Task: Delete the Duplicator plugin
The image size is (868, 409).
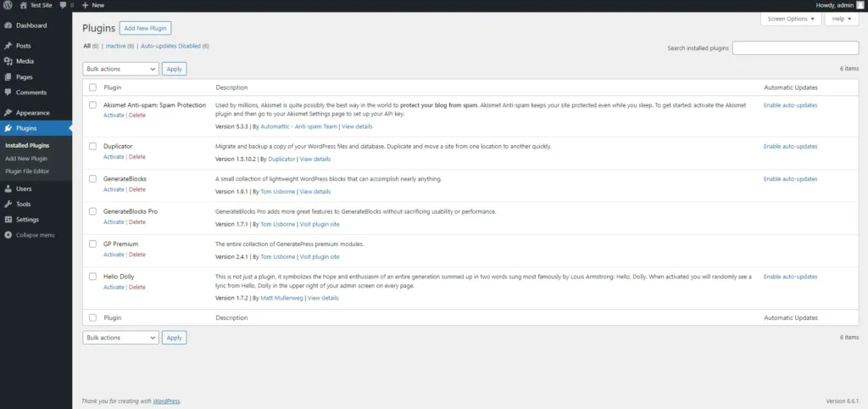Action: (x=137, y=157)
